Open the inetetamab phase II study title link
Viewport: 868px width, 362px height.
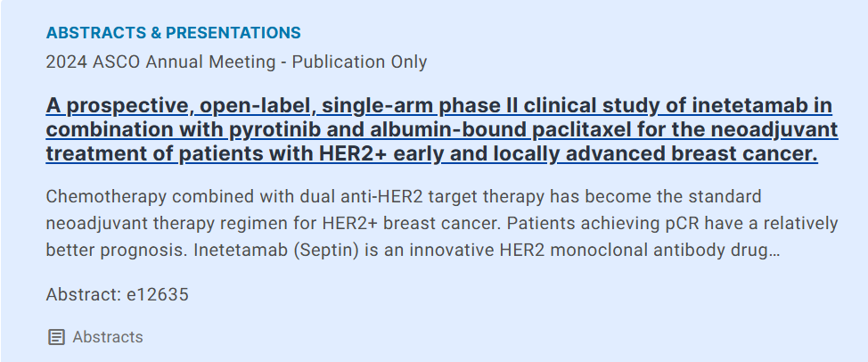coord(439,130)
